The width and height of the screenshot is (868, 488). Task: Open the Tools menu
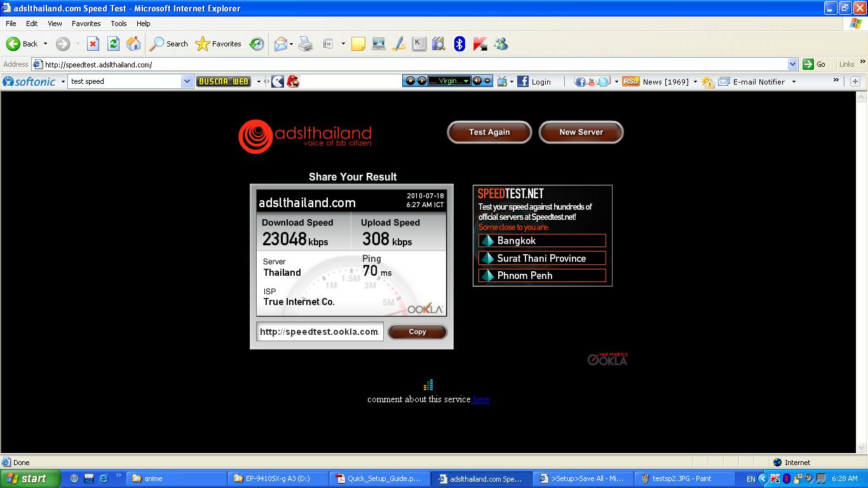point(119,24)
